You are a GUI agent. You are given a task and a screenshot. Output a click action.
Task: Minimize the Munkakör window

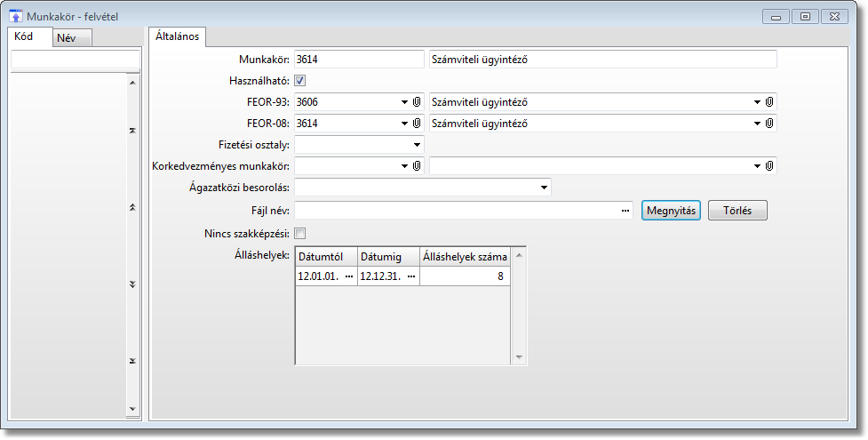click(x=776, y=17)
